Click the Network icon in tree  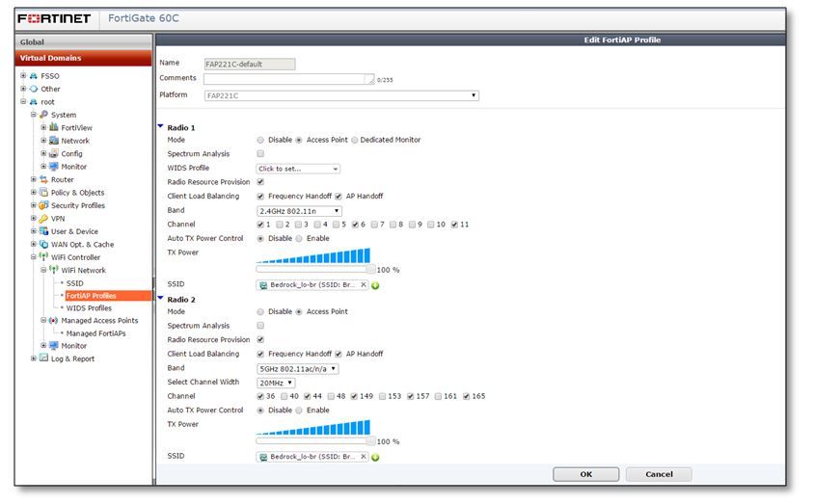(54, 141)
